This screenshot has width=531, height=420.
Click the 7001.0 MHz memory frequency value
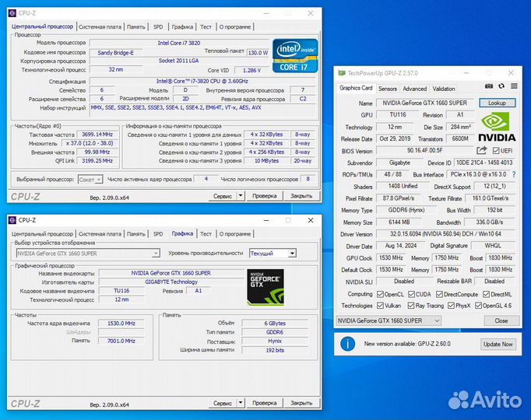(x=121, y=341)
